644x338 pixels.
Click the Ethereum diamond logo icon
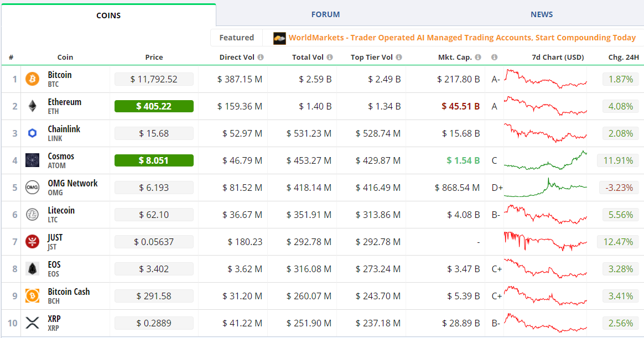[x=33, y=106]
